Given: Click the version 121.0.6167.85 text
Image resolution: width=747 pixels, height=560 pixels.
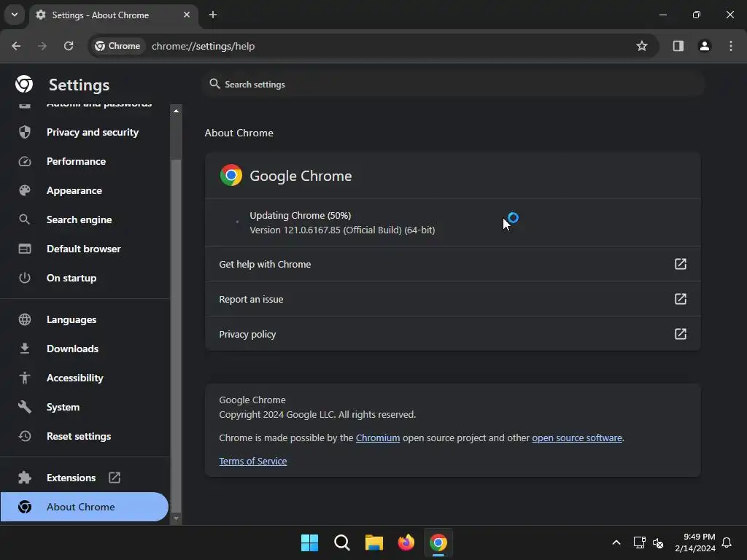Looking at the screenshot, I should click(342, 230).
